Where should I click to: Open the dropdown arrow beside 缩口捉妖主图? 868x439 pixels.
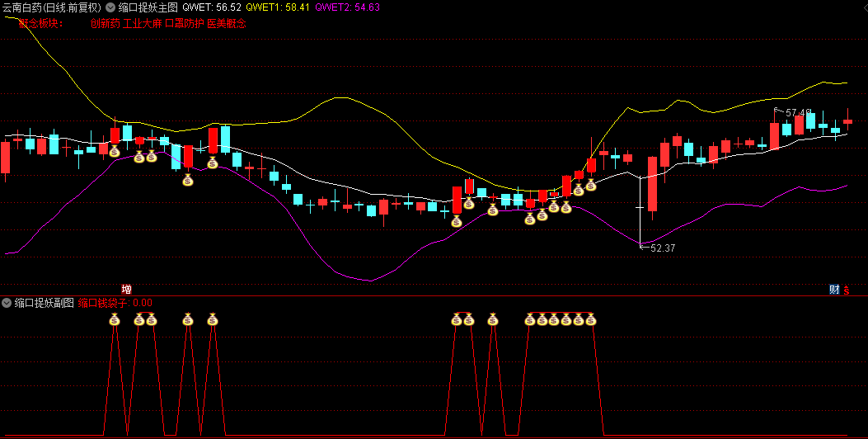point(110,7)
